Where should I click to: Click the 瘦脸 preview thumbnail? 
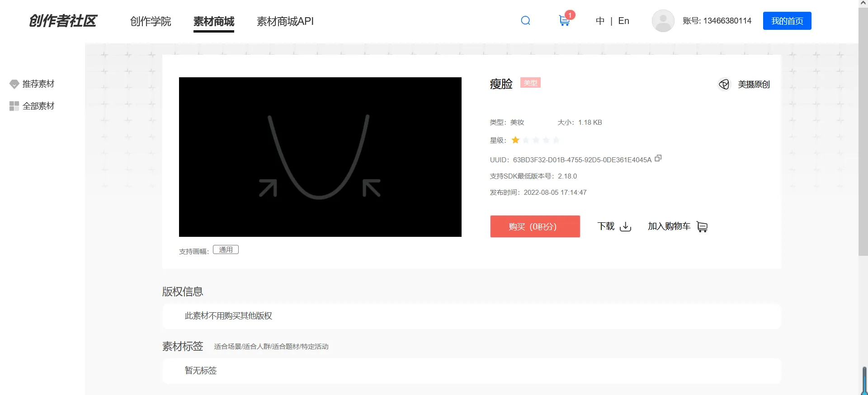coord(320,157)
